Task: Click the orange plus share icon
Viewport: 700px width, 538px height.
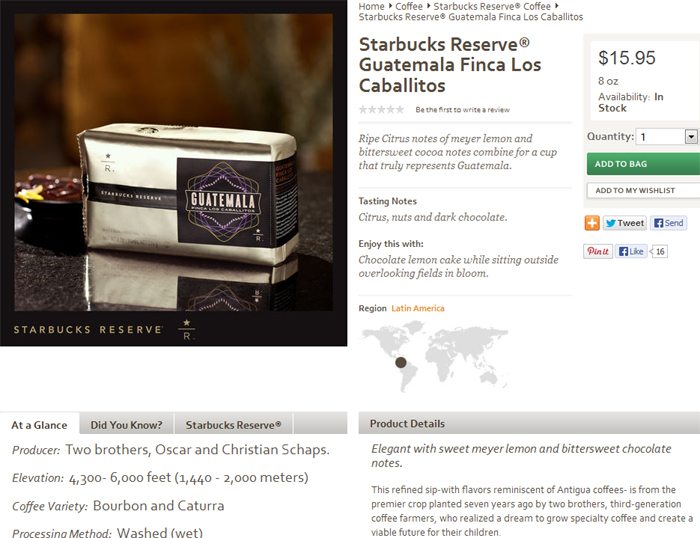Action: (592, 223)
